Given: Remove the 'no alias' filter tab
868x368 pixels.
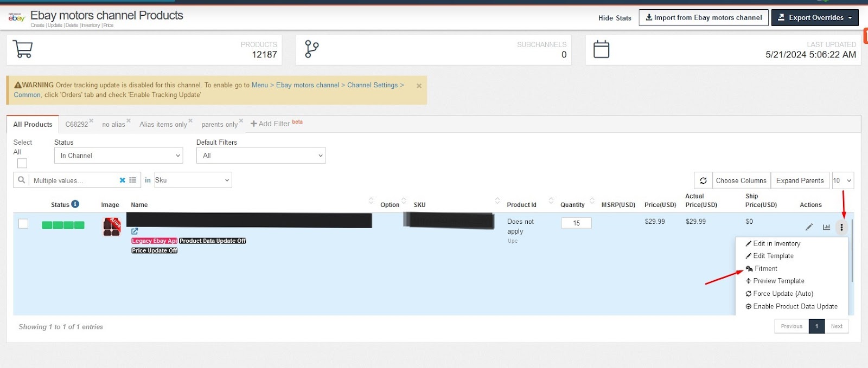Looking at the screenshot, I should tap(129, 120).
